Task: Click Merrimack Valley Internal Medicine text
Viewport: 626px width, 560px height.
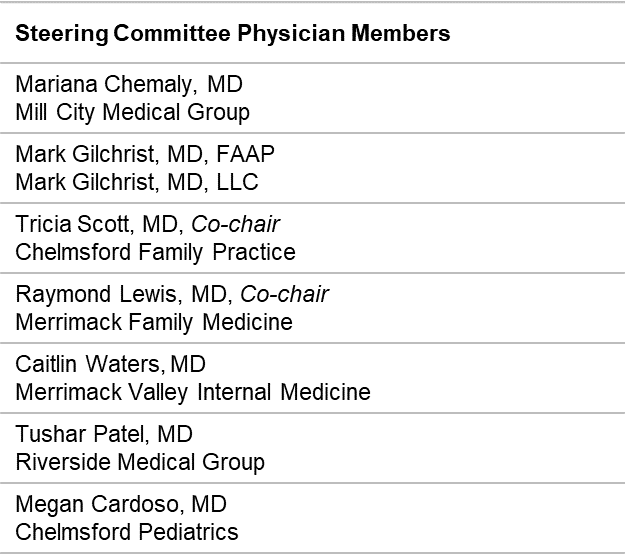Action: coord(193,392)
